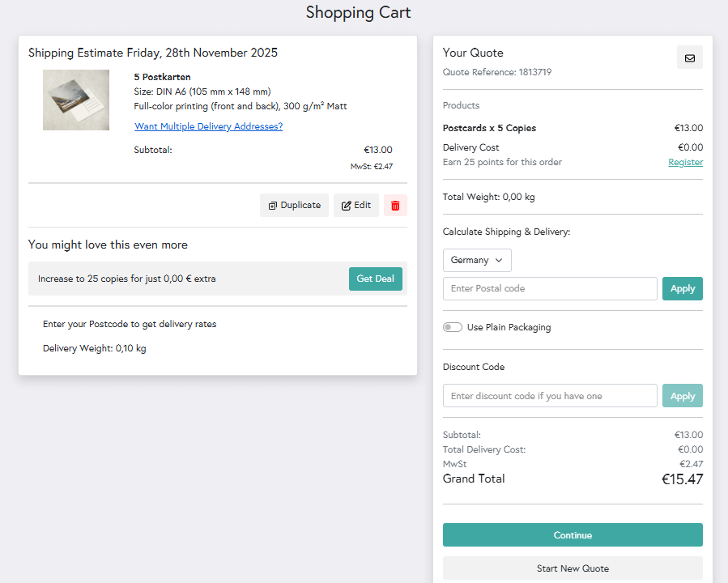Click Want Multiple Delivery Addresses link
Screen dimensions: 728x583
(x=208, y=126)
